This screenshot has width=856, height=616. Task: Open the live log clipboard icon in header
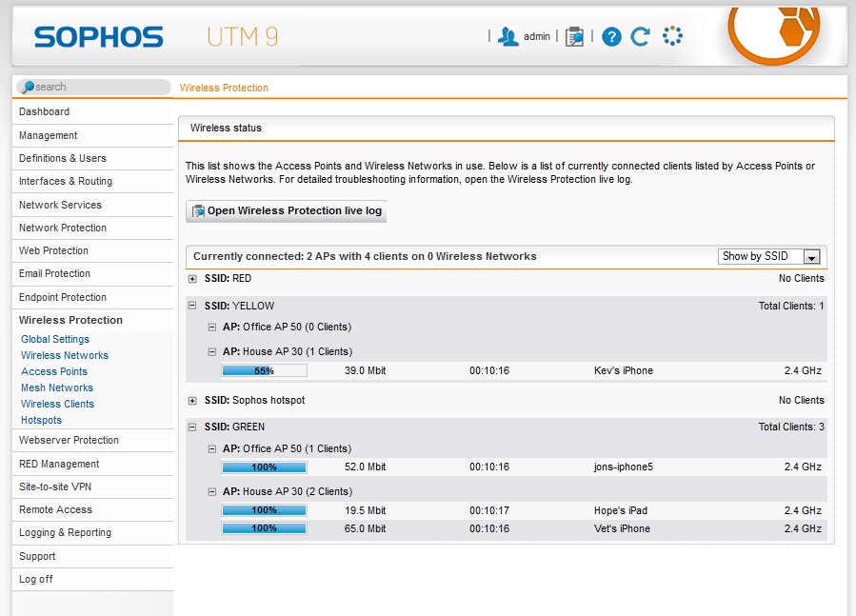point(574,36)
